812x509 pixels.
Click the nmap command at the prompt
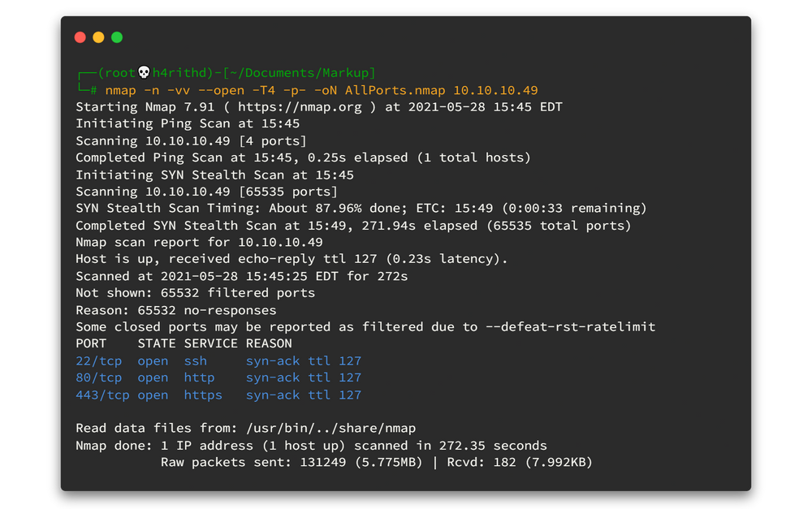coord(121,90)
